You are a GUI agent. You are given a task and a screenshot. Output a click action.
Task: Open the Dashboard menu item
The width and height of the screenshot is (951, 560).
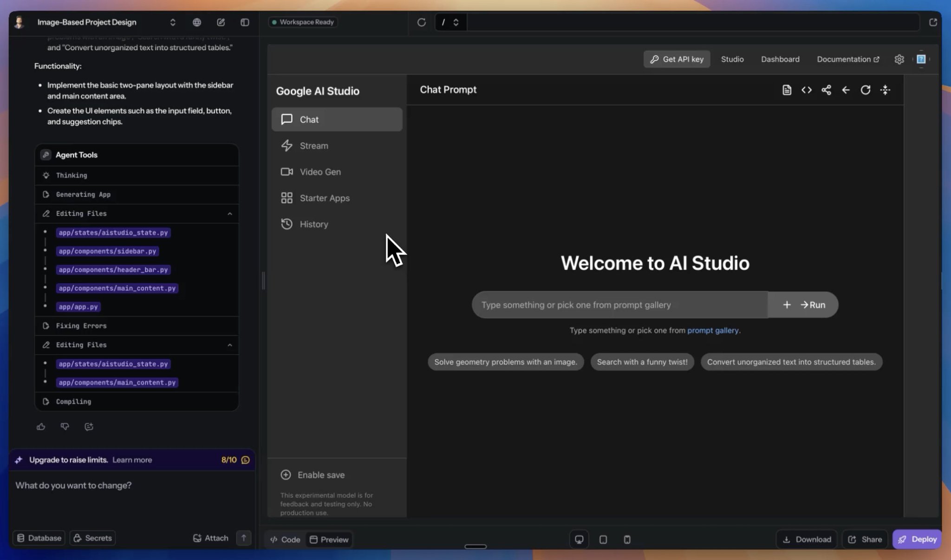(780, 59)
